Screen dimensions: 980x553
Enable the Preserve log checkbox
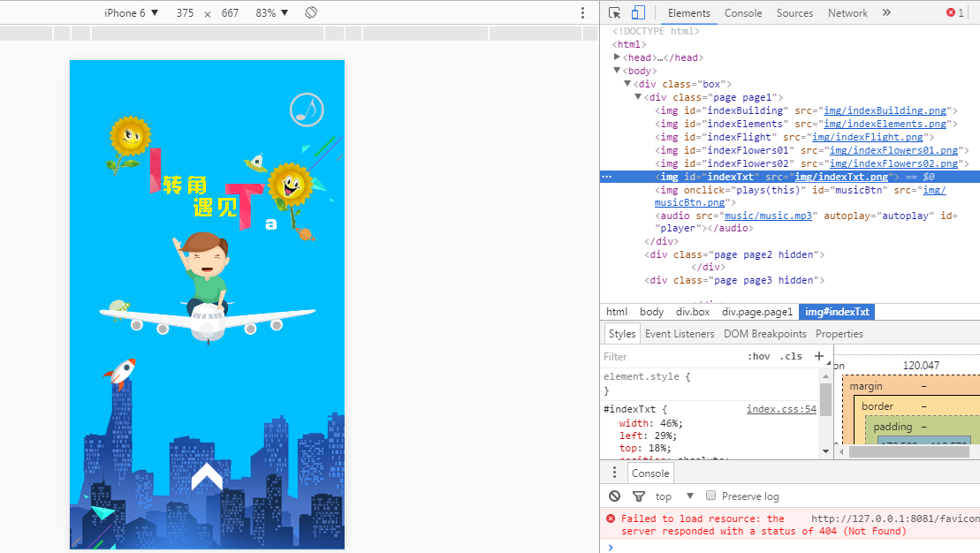point(710,496)
